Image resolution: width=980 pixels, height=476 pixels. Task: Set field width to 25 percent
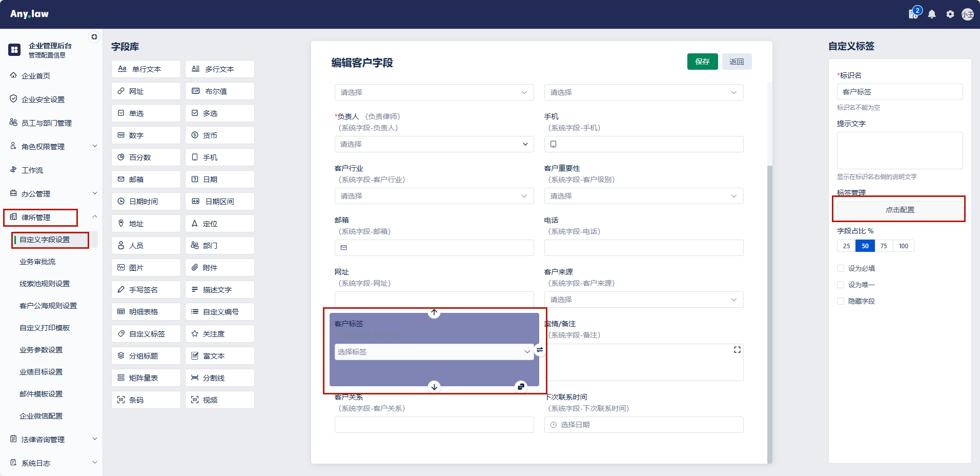coord(846,246)
